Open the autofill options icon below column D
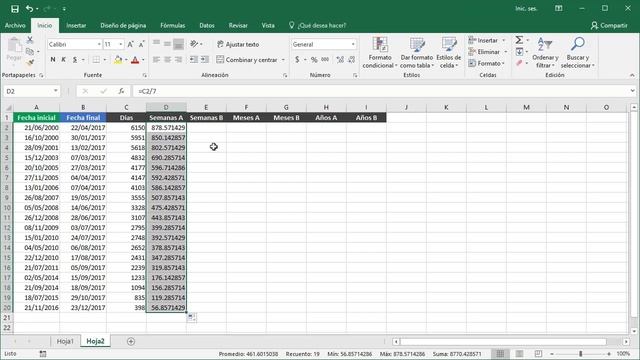 tap(191, 317)
